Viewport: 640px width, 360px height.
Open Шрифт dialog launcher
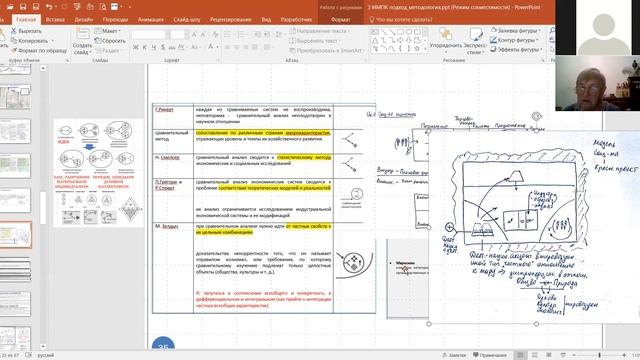(218, 60)
